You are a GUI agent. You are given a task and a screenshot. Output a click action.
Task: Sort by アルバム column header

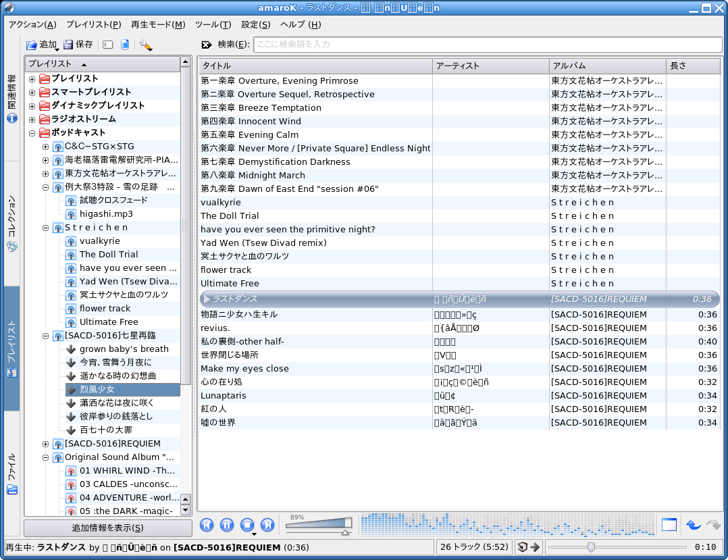click(608, 66)
